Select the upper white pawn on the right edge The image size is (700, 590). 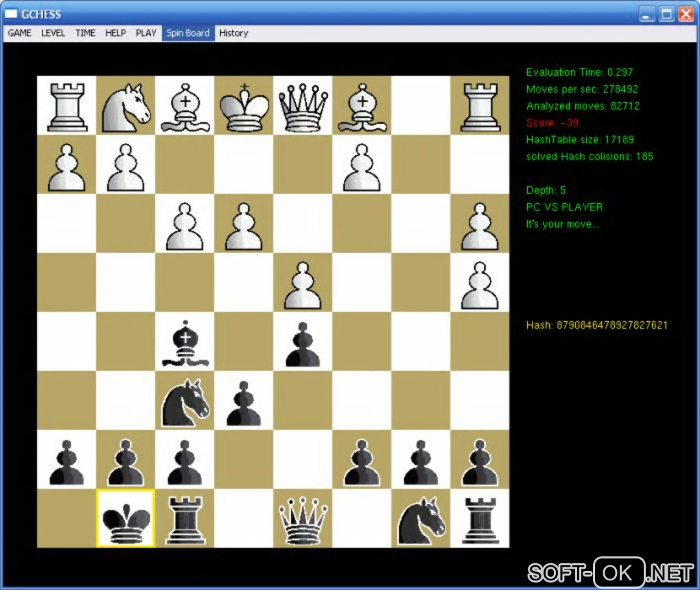click(480, 226)
